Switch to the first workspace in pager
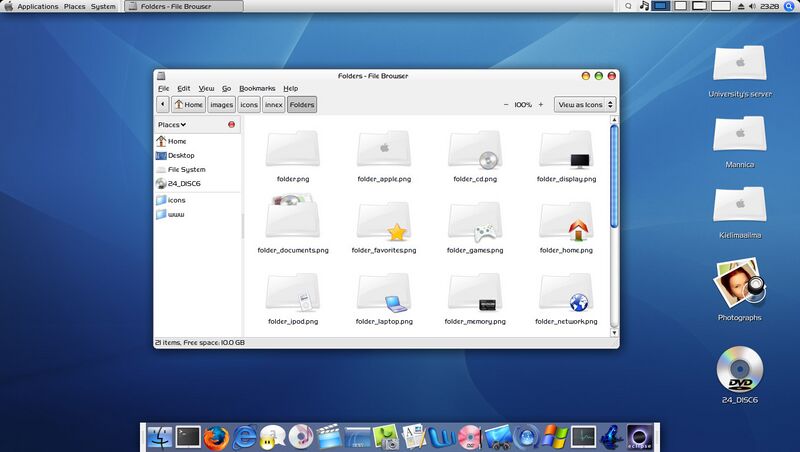The width and height of the screenshot is (800, 452). (x=660, y=6)
